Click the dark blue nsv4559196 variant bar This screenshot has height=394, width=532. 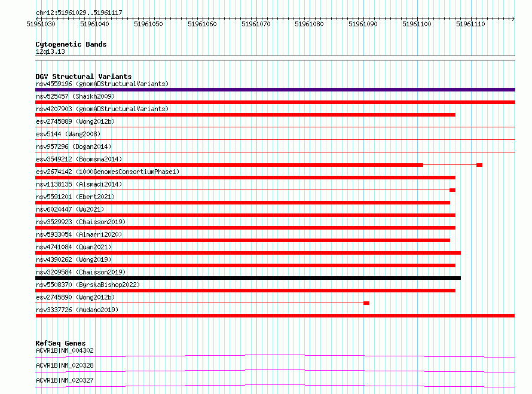point(275,90)
